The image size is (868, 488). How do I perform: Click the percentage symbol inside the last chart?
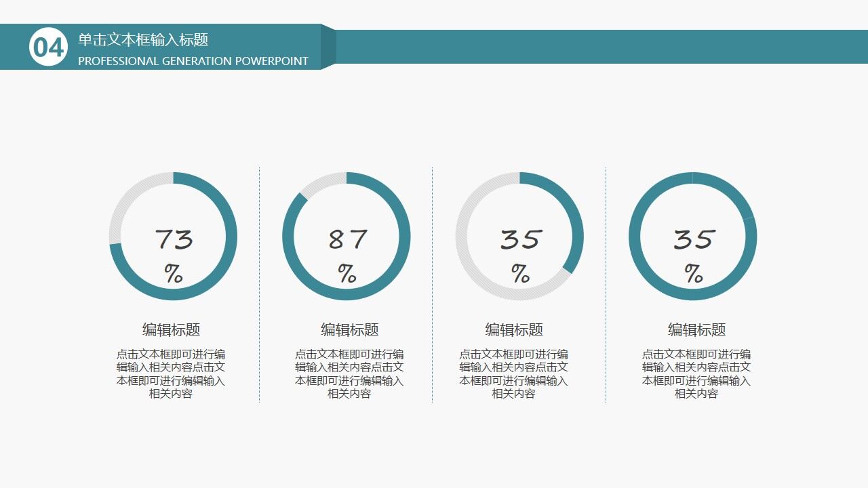coord(693,274)
